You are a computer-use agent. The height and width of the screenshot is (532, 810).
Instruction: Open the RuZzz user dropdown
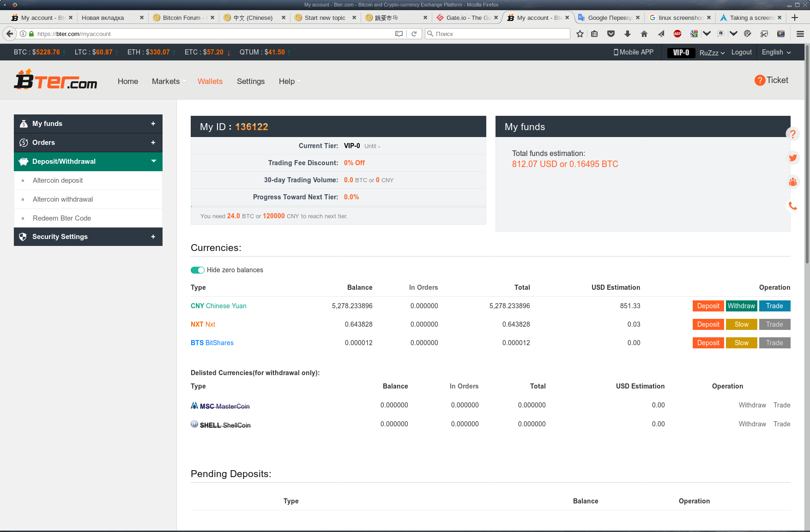point(712,53)
